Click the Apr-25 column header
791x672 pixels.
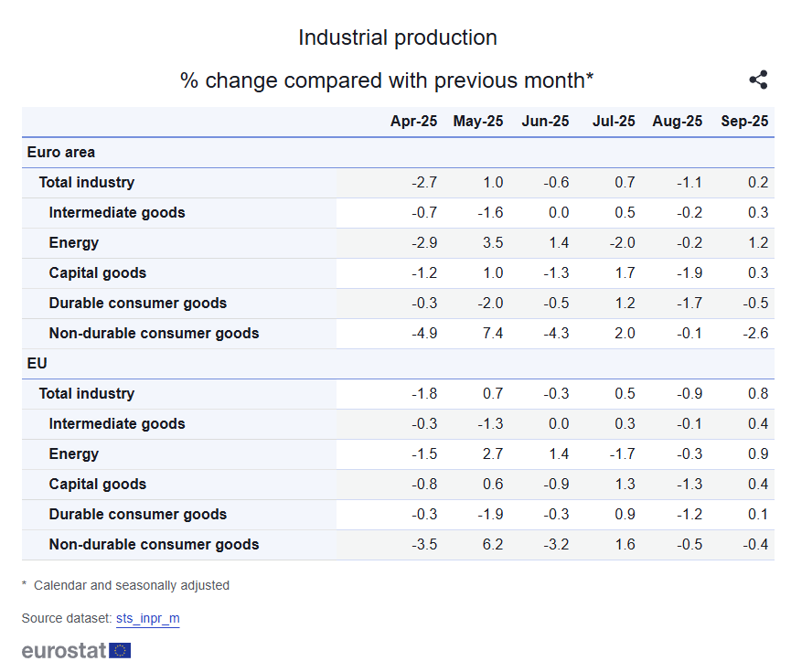click(x=413, y=122)
